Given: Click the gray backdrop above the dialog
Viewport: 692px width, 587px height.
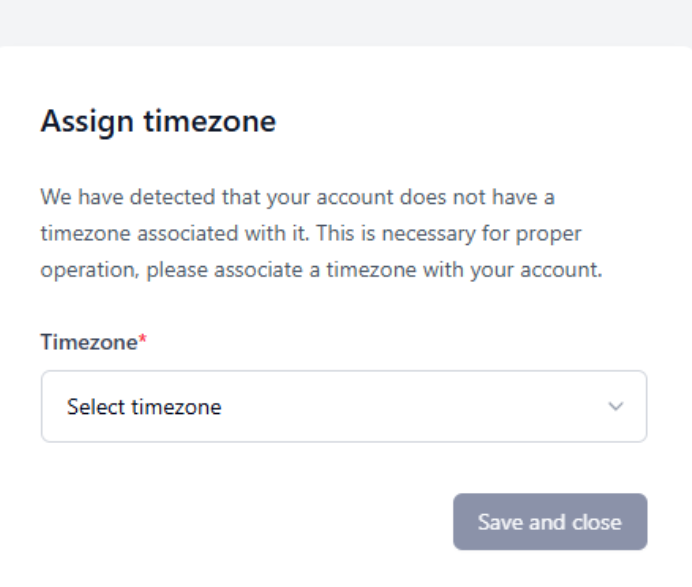Looking at the screenshot, I should coord(346,22).
